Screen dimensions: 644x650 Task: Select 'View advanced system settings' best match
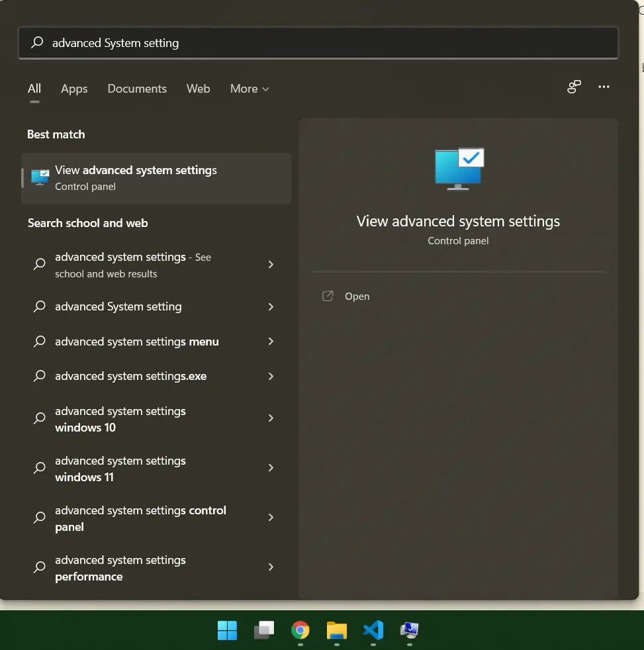(156, 178)
